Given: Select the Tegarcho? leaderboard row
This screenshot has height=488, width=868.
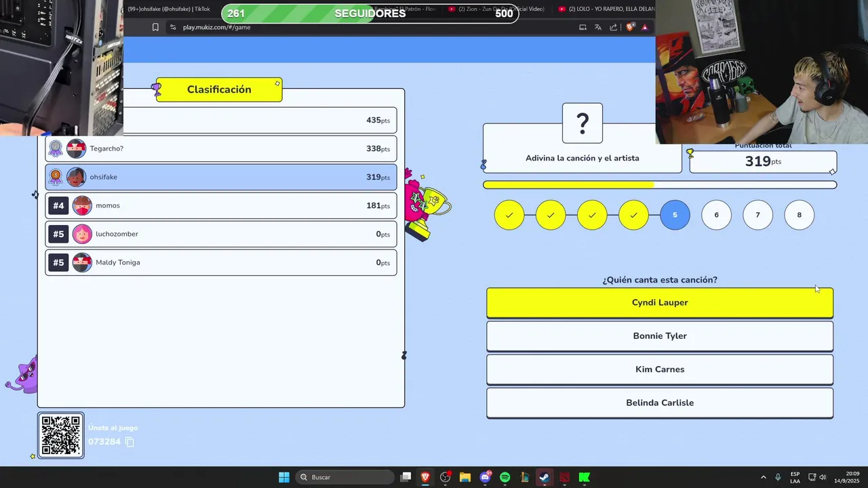Looking at the screenshot, I should pos(221,148).
